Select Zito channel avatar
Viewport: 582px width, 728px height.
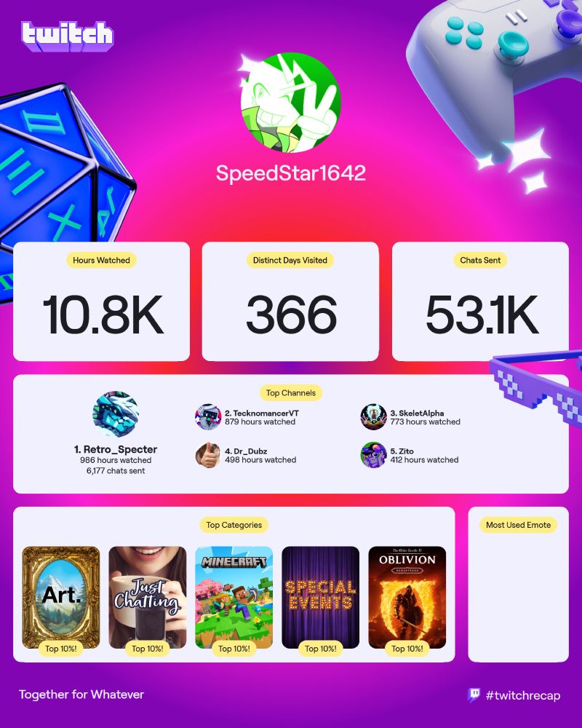[x=374, y=455]
